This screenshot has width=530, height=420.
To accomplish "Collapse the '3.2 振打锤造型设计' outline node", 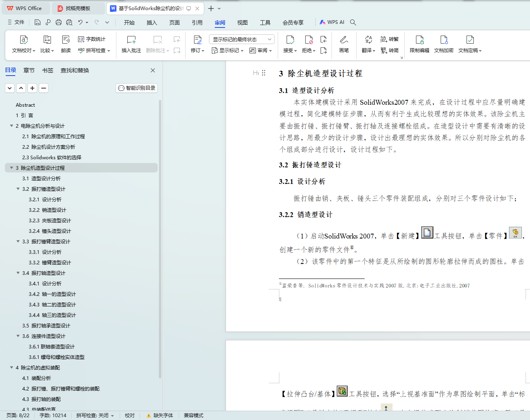I will (x=18, y=189).
